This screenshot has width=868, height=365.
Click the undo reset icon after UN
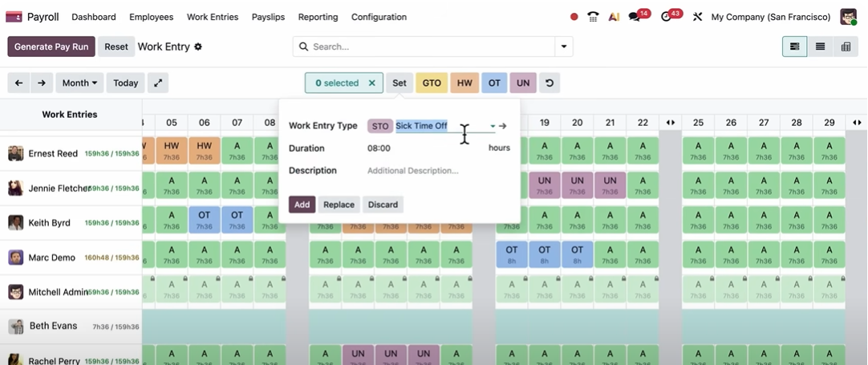[x=549, y=83]
